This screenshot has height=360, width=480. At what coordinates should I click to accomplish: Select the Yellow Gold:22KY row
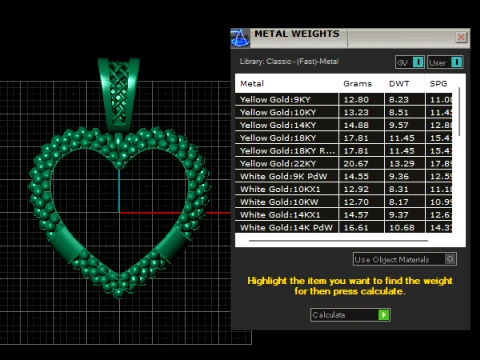pos(344,163)
